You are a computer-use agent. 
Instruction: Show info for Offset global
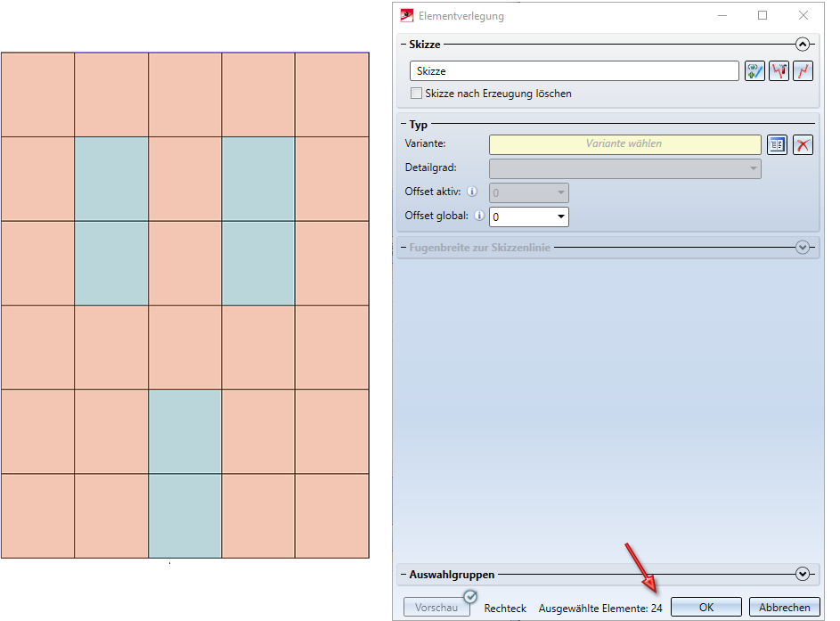click(479, 216)
